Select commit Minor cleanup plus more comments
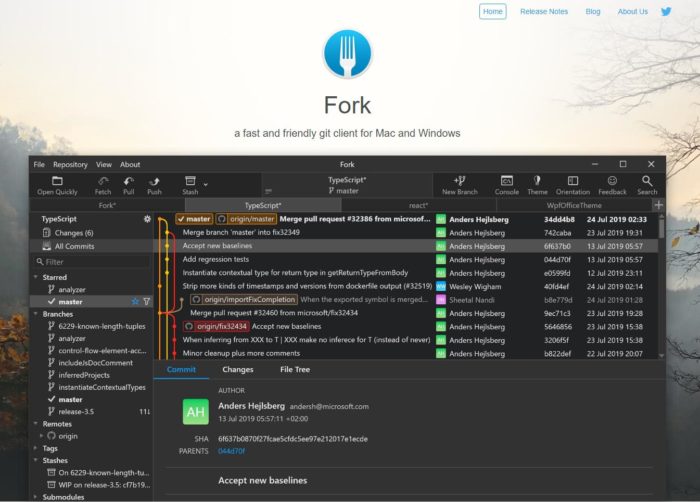 click(x=406, y=353)
